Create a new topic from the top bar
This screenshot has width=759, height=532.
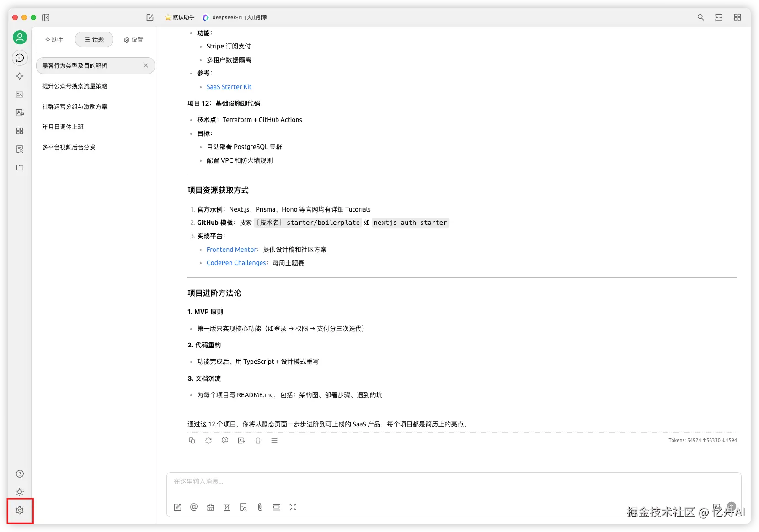150,17
